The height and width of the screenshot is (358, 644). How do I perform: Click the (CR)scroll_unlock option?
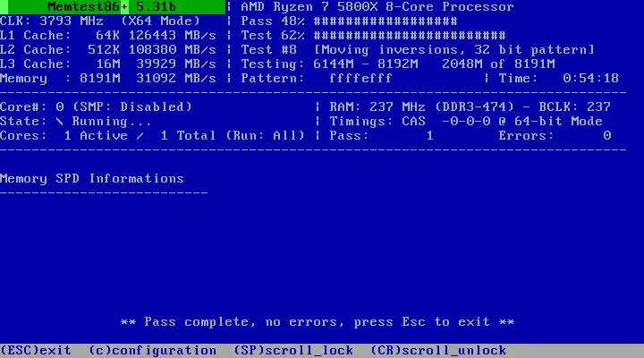pyautogui.click(x=438, y=351)
